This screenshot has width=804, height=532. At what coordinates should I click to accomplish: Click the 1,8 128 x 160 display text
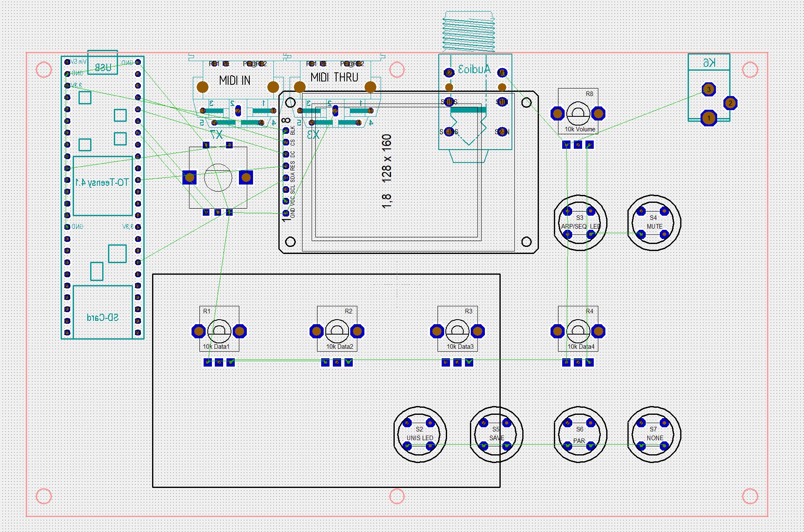coord(386,171)
